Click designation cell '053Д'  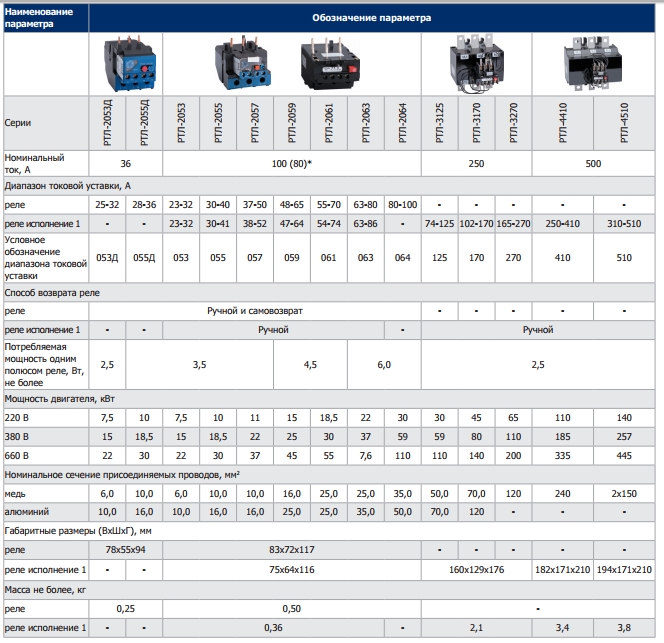coord(107,258)
